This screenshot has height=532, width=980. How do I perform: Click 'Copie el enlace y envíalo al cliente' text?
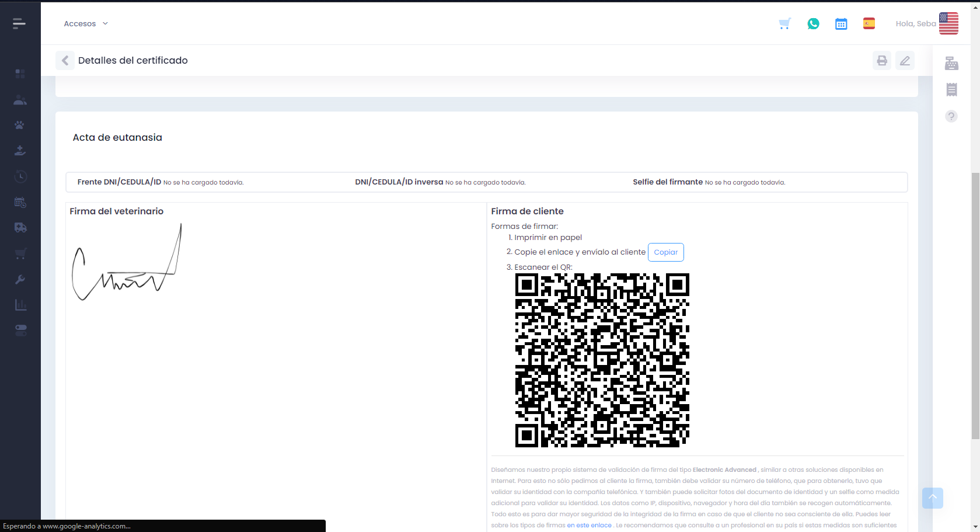[580, 252]
